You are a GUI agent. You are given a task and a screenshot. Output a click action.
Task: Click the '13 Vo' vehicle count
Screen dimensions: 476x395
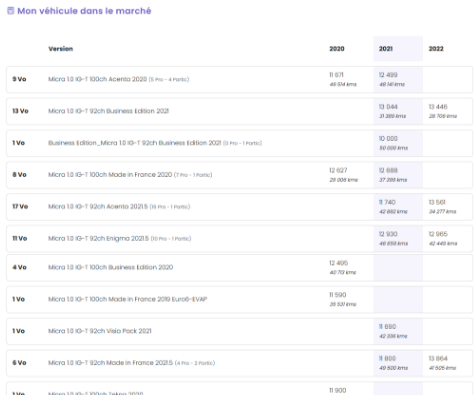[20, 111]
